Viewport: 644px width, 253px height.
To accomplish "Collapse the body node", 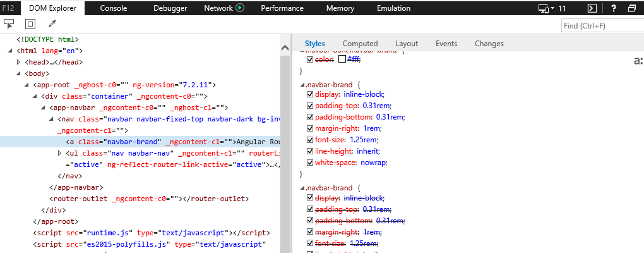I will 18,74.
